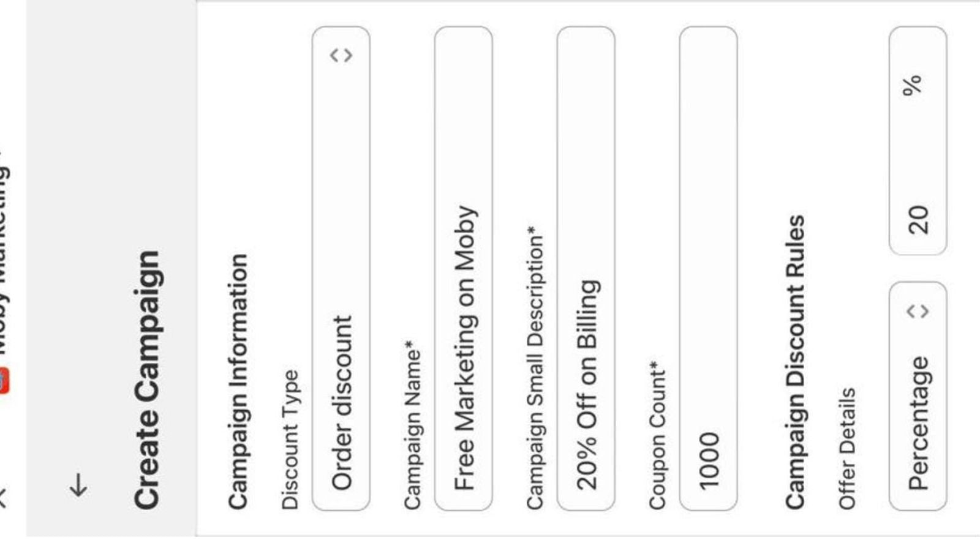
Task: Click the Discount Type label
Action: pos(290,440)
